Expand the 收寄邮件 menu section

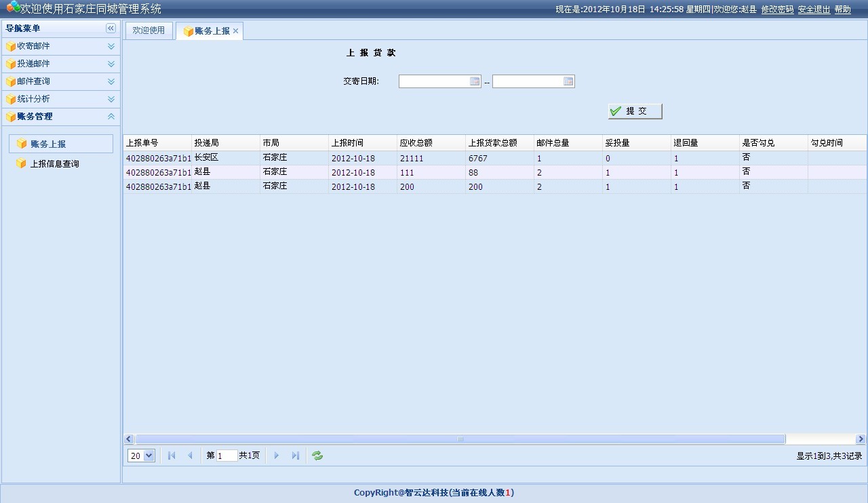111,46
